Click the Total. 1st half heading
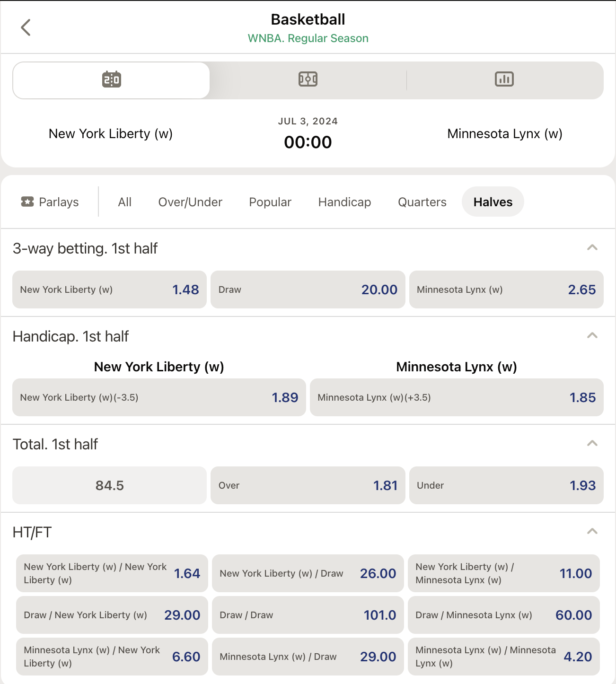 tap(55, 444)
